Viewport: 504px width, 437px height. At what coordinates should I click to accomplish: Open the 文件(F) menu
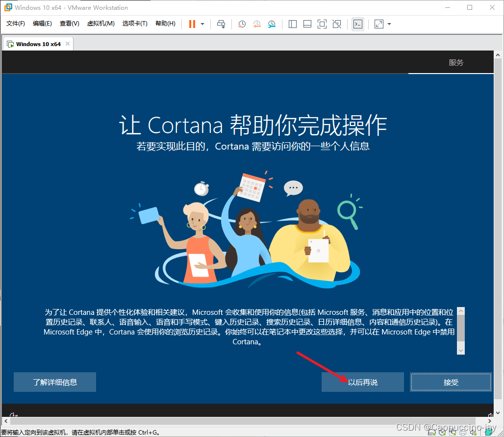[15, 24]
